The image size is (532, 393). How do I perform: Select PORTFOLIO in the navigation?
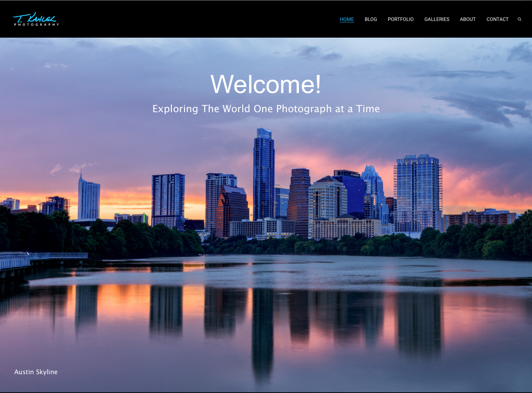click(x=400, y=19)
